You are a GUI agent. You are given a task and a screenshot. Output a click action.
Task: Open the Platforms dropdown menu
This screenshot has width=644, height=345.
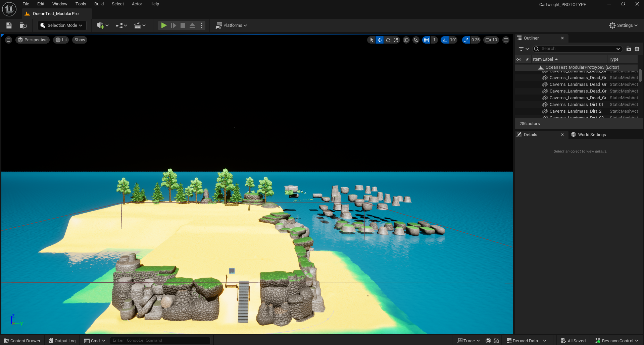pyautogui.click(x=231, y=25)
